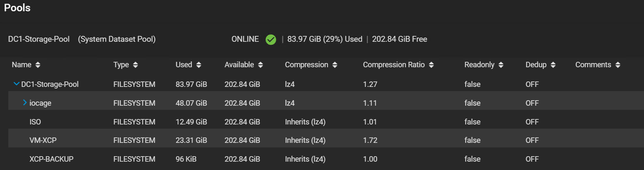
Task: Sort by Dedup column arrows icon
Action: pos(553,65)
